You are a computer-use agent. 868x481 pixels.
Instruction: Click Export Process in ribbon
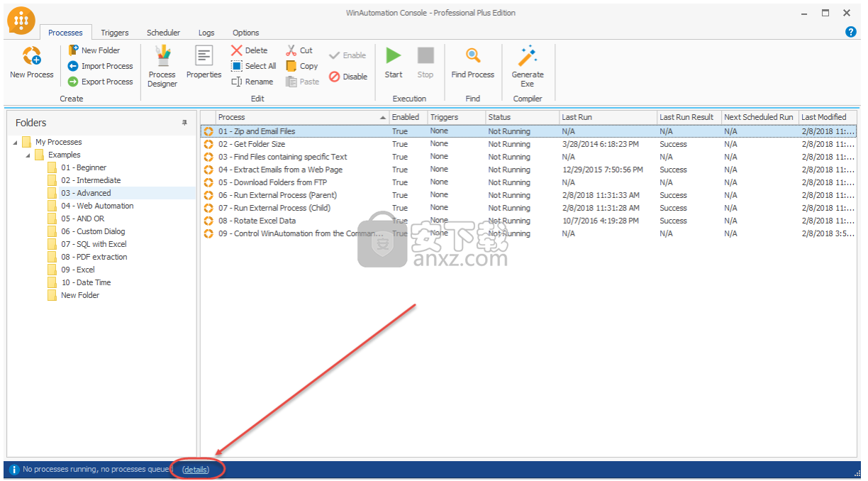click(101, 82)
